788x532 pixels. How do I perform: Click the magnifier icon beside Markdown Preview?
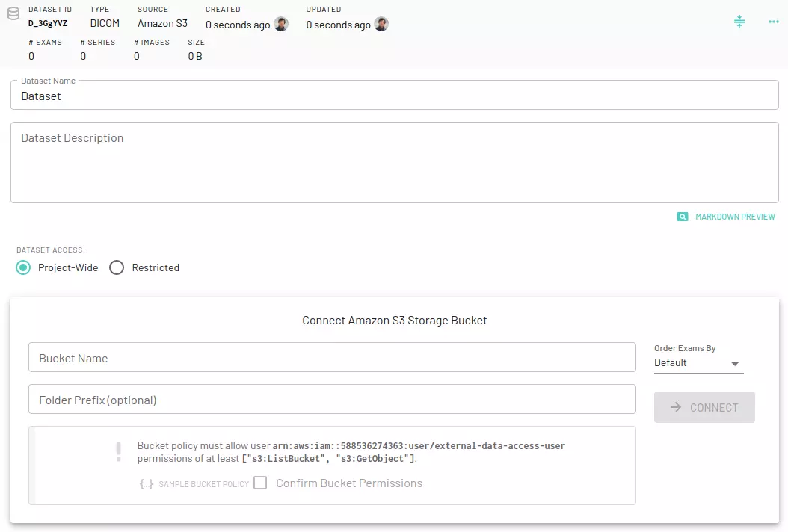point(682,216)
